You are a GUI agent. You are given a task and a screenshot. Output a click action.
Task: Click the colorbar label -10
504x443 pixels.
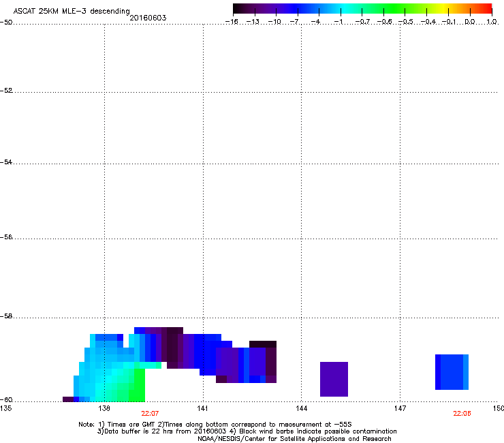[x=274, y=22]
